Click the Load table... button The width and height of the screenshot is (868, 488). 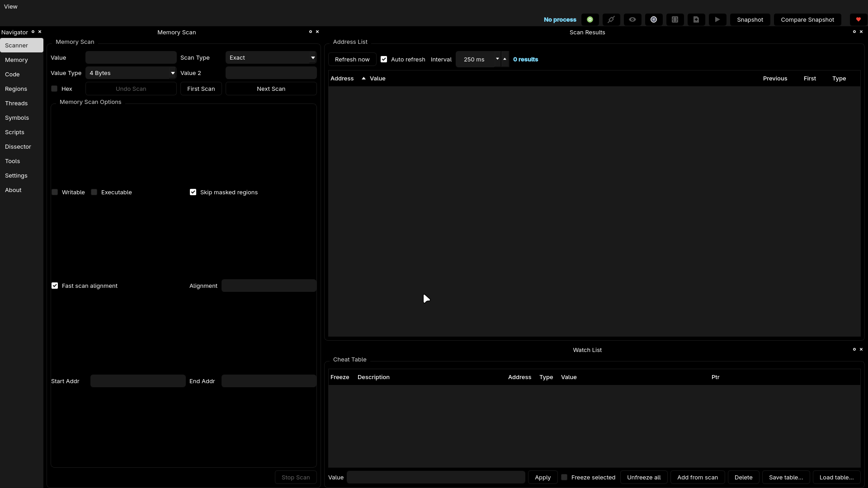point(837,477)
